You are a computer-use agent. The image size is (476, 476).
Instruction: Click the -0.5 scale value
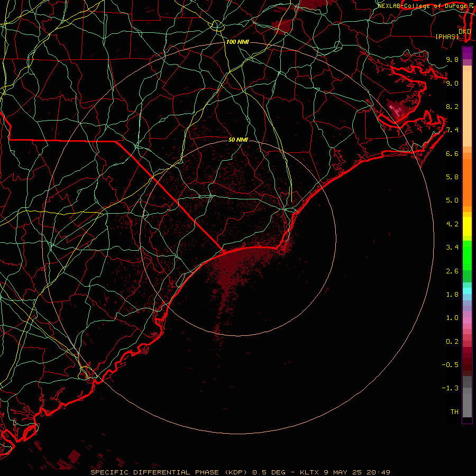450,365
